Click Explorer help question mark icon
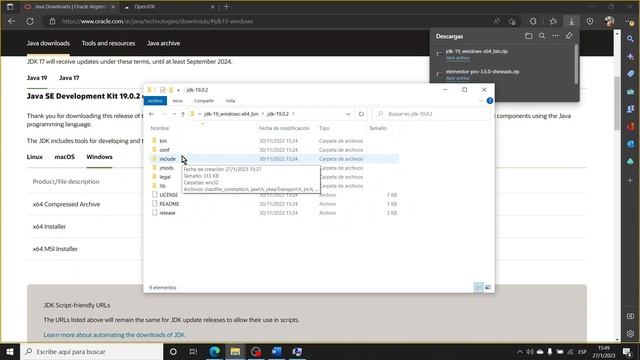This screenshot has width=640, height=360. [490, 101]
